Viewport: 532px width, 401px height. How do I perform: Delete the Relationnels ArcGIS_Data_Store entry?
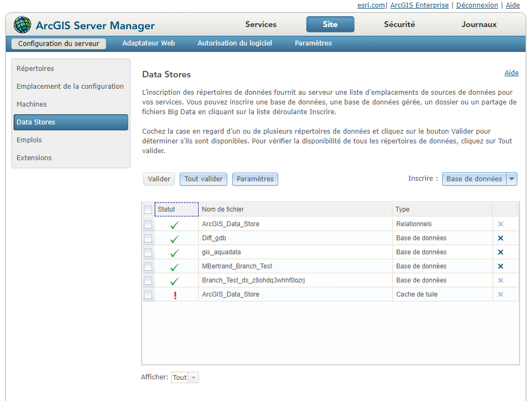(x=501, y=224)
